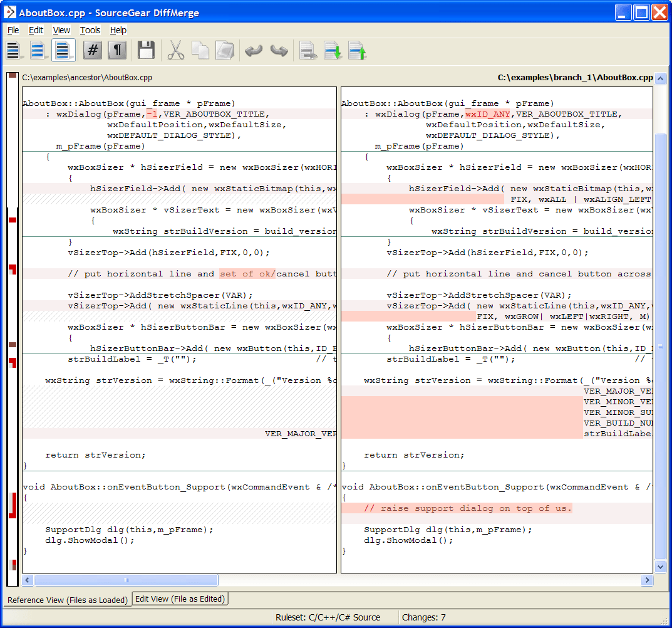
Task: Click the Redo arrow icon
Action: tap(279, 51)
